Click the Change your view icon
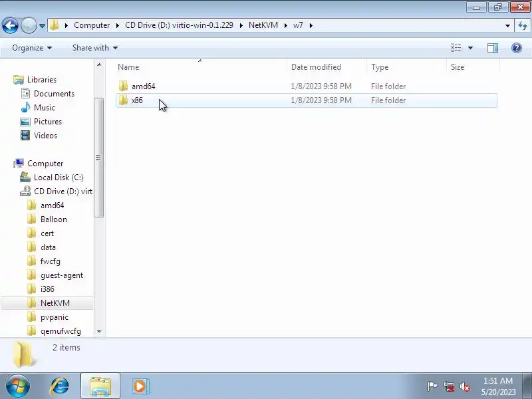Viewport: 532px width, 399px height. pos(456,48)
